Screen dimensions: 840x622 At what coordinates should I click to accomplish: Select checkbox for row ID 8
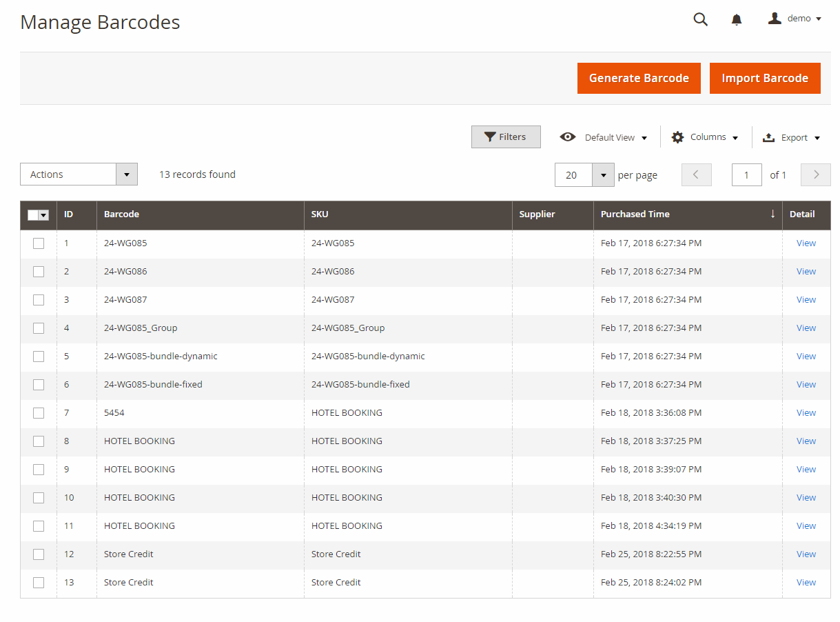pyautogui.click(x=39, y=441)
